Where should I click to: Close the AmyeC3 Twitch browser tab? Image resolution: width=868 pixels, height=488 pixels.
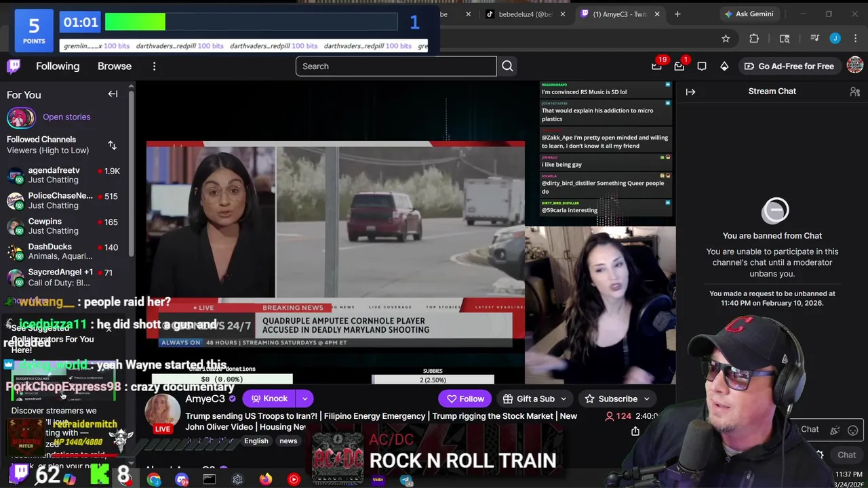656,14
